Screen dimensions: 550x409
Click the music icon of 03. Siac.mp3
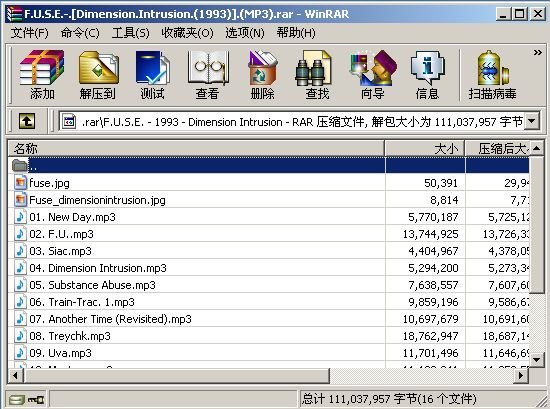(20, 250)
